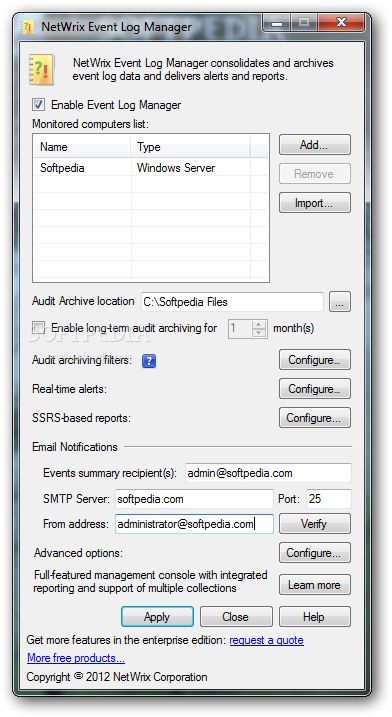Configure SSRS-based reports

315,417
